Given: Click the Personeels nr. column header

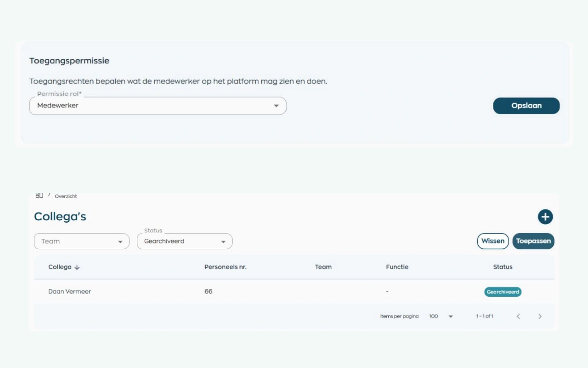Looking at the screenshot, I should [x=226, y=267].
